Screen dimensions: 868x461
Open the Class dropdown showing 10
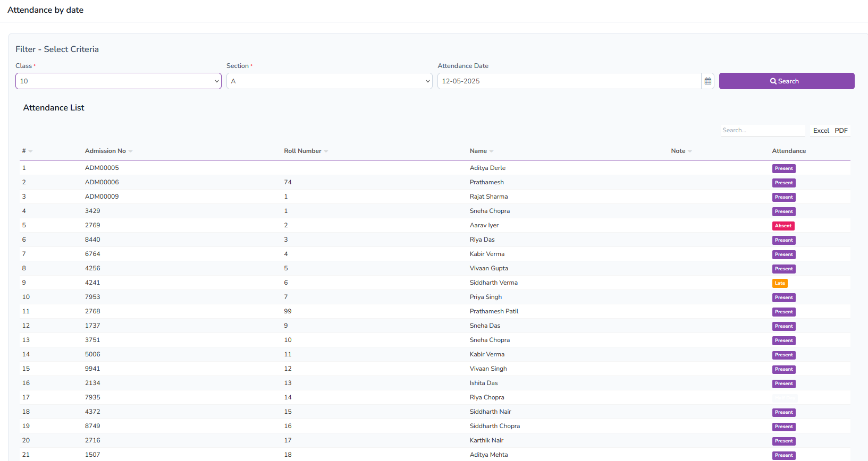(x=118, y=81)
